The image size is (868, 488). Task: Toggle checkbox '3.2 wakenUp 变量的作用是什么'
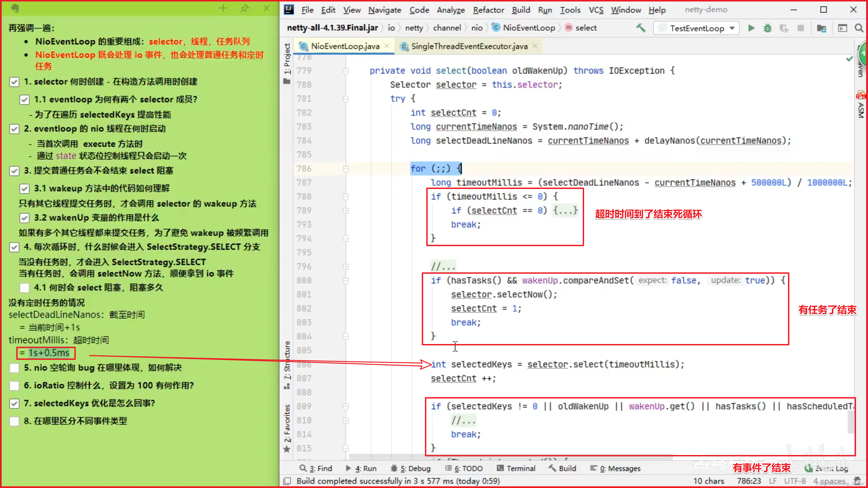(x=24, y=218)
